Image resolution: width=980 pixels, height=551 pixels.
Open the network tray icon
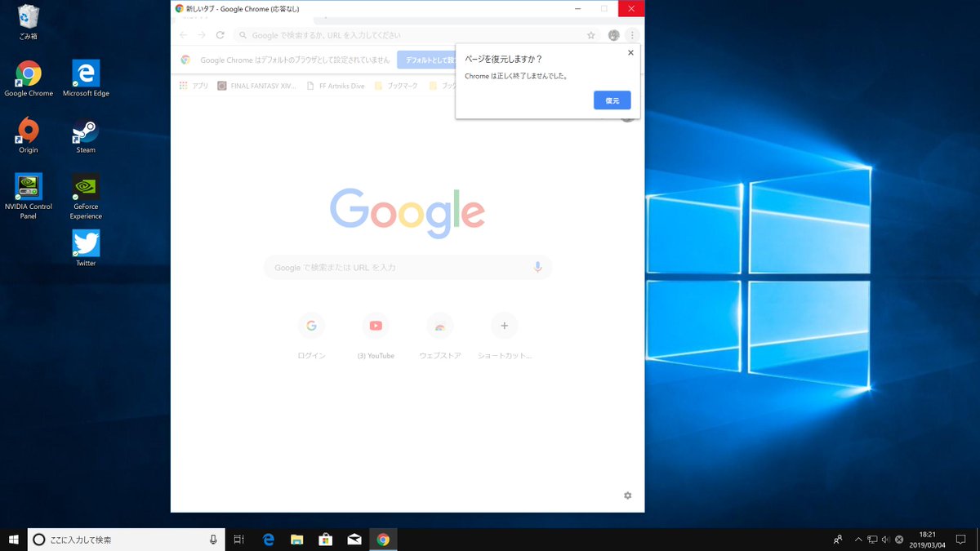point(872,540)
